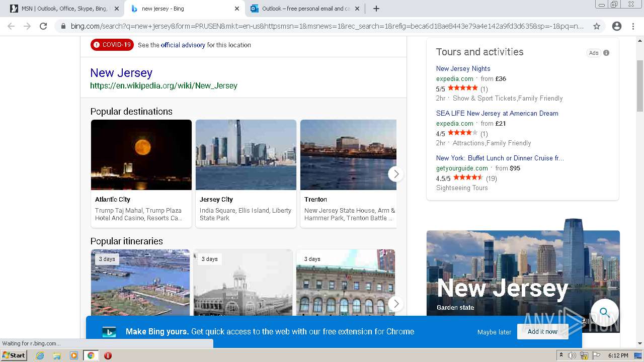Click the 6:12 PM system clock

point(618,355)
